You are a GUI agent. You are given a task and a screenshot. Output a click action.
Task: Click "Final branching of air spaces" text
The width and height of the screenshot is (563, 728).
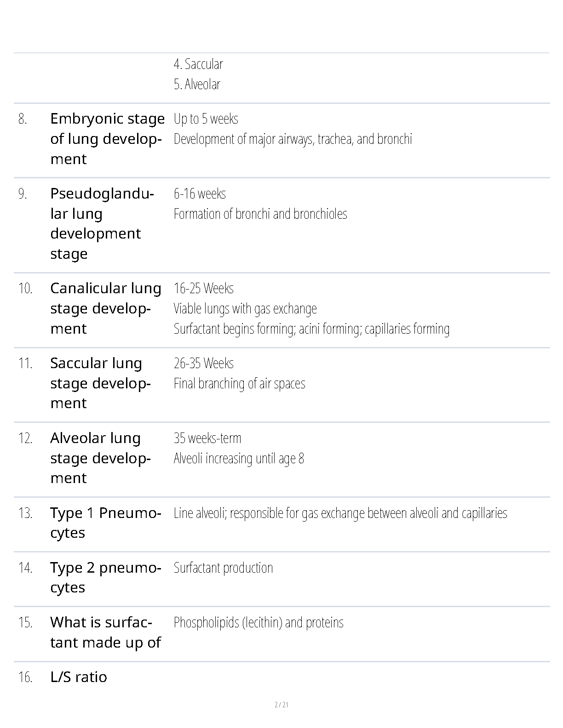click(x=239, y=384)
